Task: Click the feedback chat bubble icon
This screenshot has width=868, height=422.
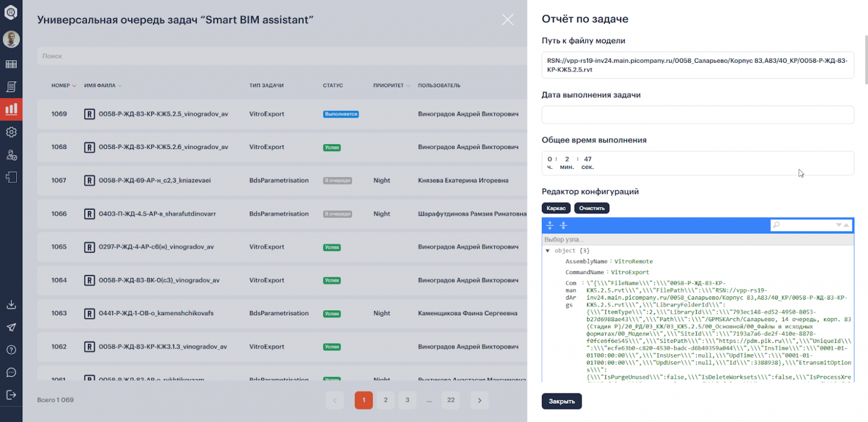Action: tap(11, 372)
